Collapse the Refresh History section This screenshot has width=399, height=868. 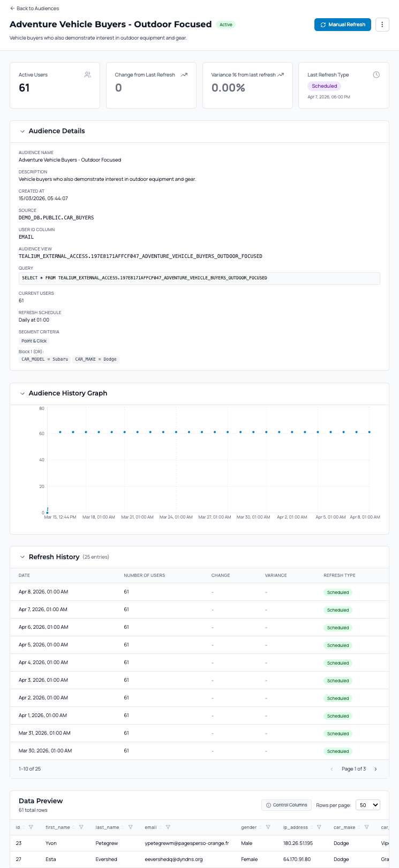[22, 557]
